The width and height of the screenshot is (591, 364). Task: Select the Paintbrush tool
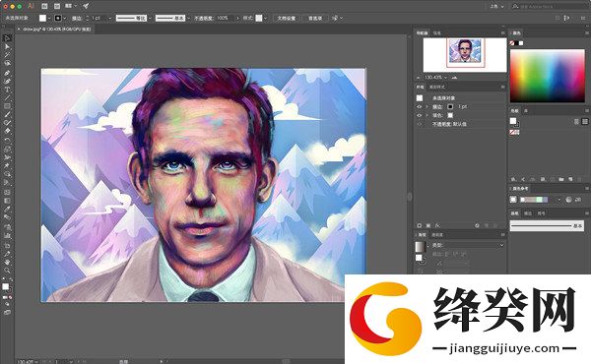7,114
